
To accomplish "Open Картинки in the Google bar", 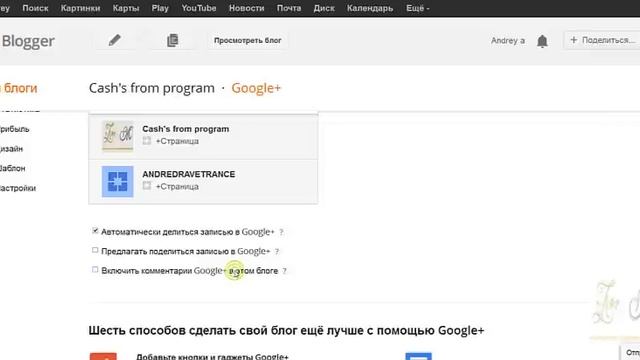I will coord(80,8).
